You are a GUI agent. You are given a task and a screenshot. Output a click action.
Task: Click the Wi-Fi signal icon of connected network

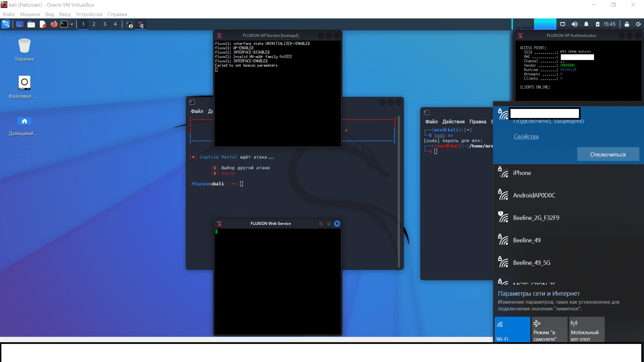pyautogui.click(x=503, y=114)
